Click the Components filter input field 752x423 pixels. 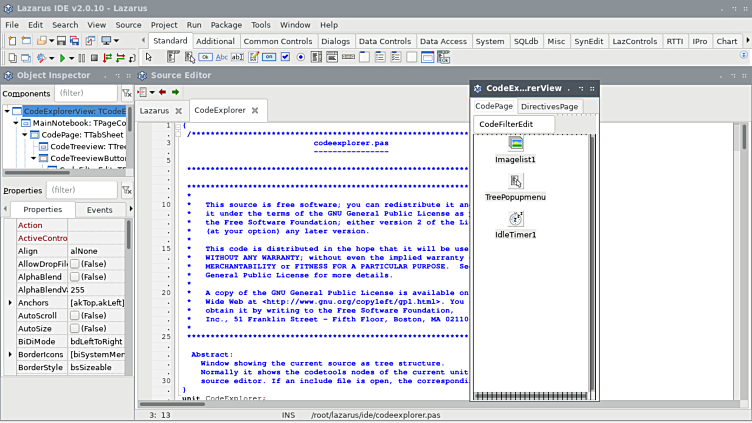86,93
